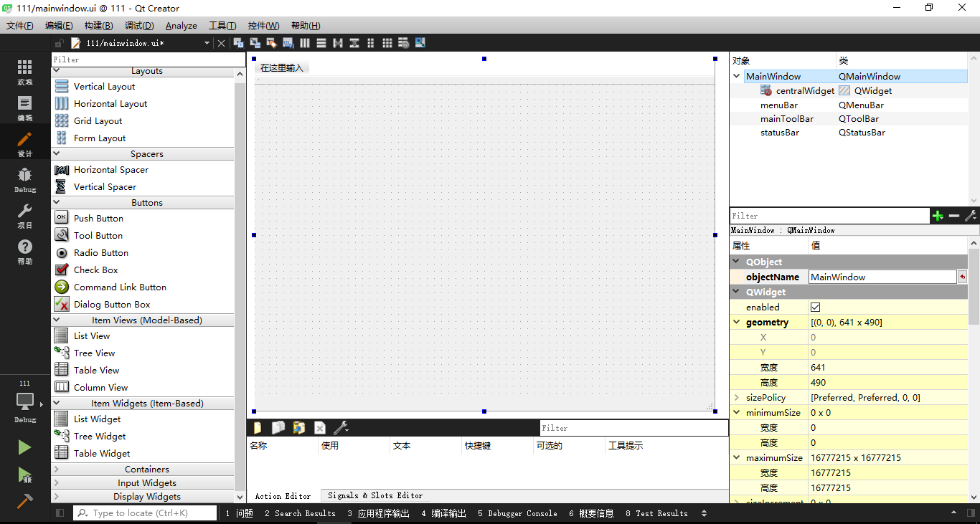Open the 应用程序输出 output pane

tap(378, 513)
